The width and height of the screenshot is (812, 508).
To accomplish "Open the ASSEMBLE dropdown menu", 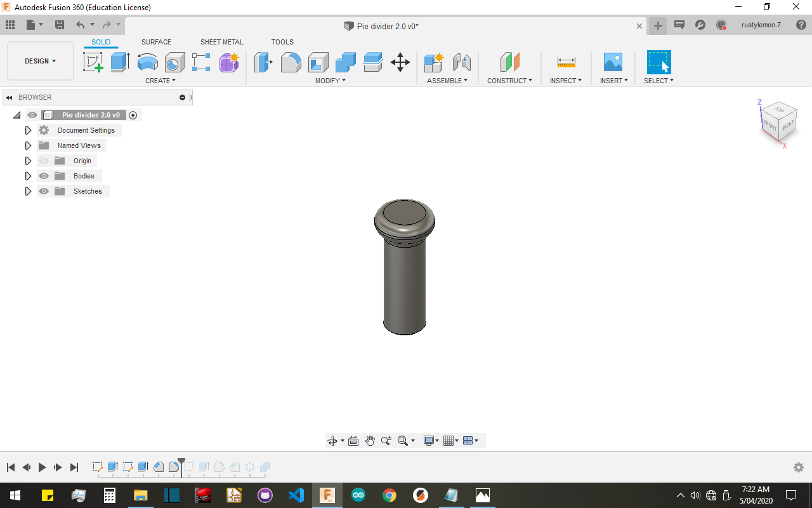I will coord(447,81).
